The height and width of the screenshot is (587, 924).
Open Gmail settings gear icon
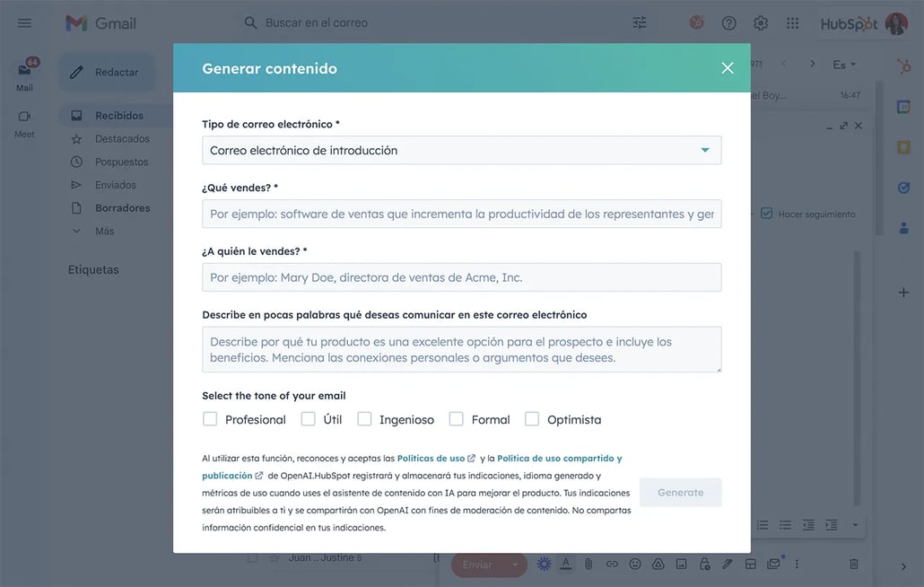[x=761, y=23]
